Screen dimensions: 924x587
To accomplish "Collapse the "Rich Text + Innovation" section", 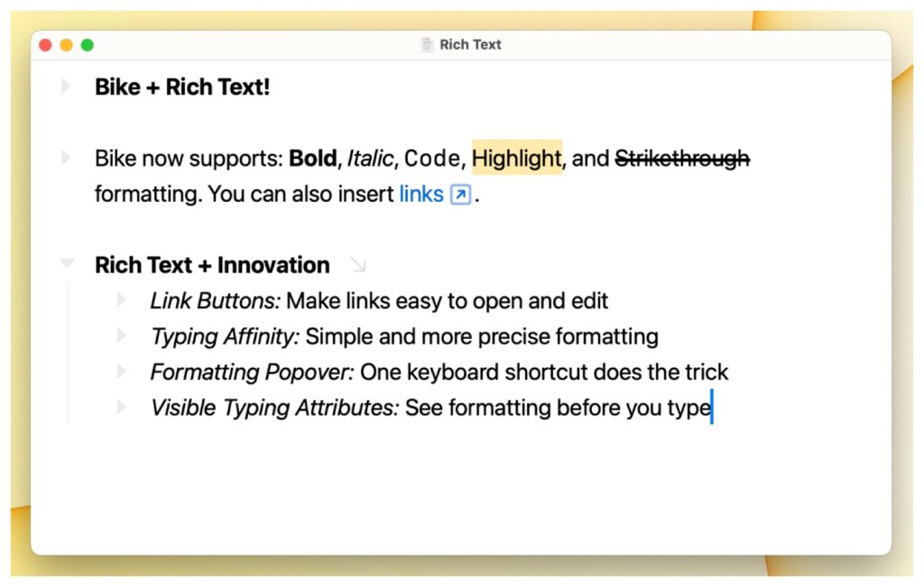I will click(x=66, y=264).
